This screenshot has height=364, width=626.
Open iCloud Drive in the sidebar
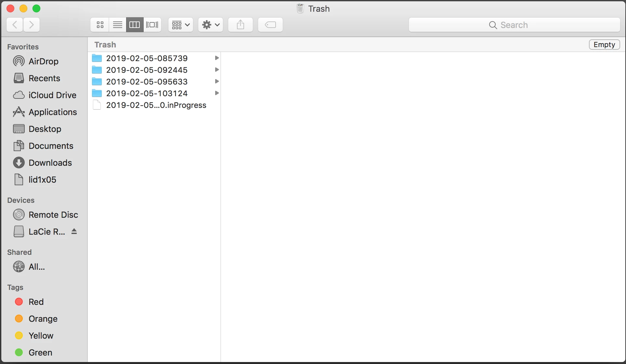point(52,95)
